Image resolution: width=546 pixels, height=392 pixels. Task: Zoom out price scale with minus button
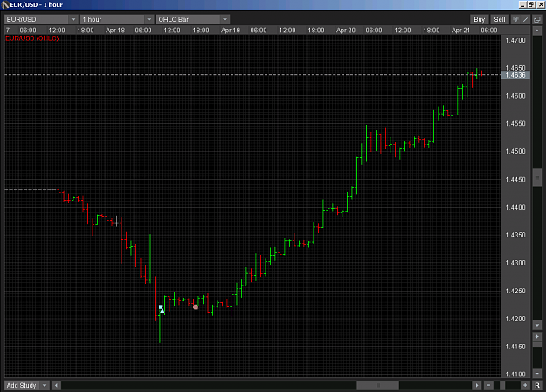(537, 373)
